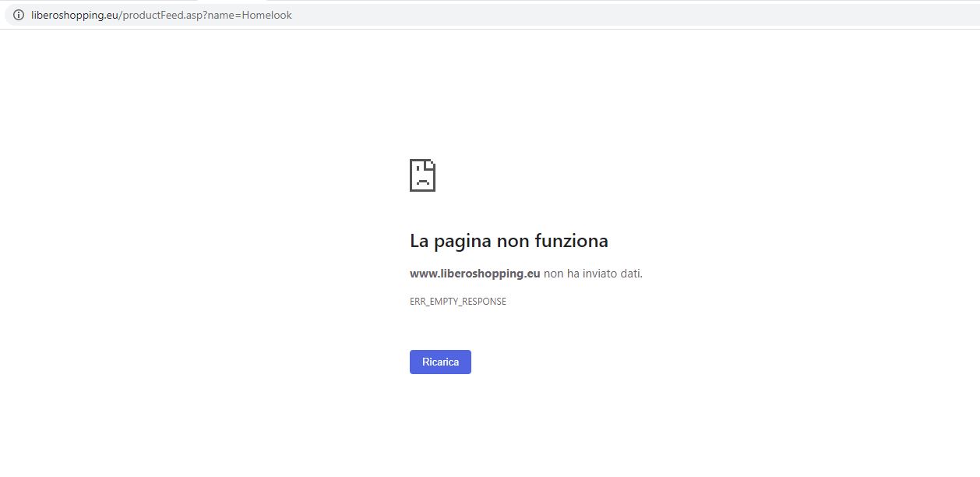The image size is (980, 477).
Task: Click the bold www.liberoshopping.eu domain text
Action: [x=475, y=274]
